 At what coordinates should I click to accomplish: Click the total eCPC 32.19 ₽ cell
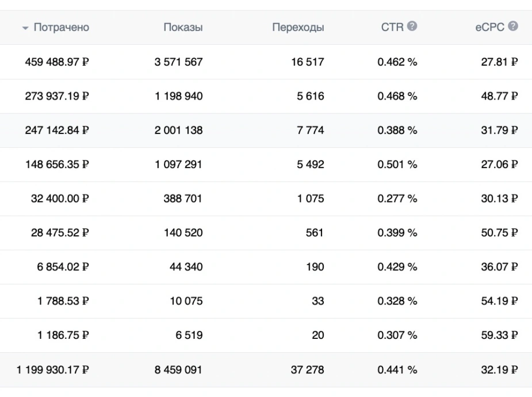coord(499,370)
